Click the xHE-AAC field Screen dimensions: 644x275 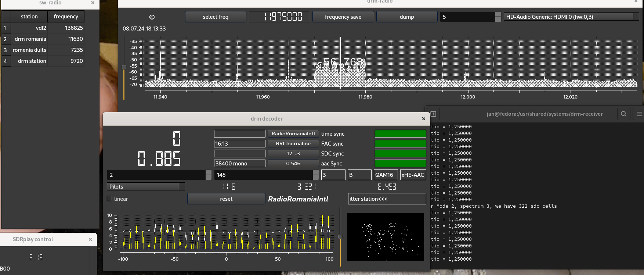point(413,175)
